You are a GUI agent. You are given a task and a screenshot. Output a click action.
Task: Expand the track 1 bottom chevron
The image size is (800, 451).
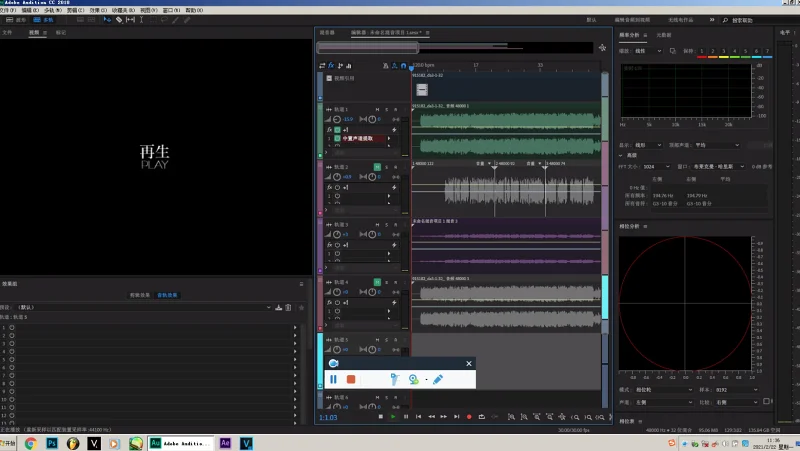[x=327, y=152]
